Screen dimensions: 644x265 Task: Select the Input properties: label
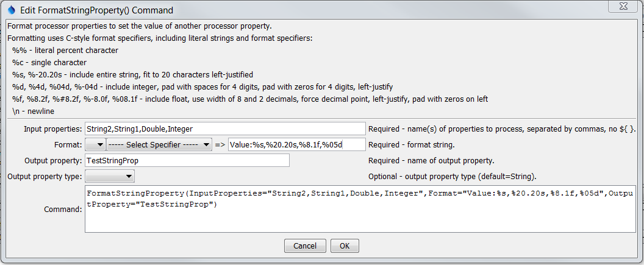pos(53,129)
